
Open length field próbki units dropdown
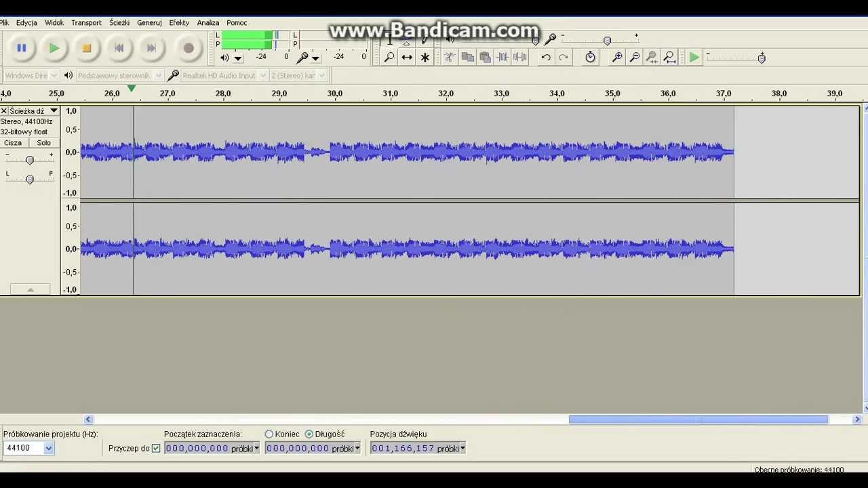pos(357,448)
